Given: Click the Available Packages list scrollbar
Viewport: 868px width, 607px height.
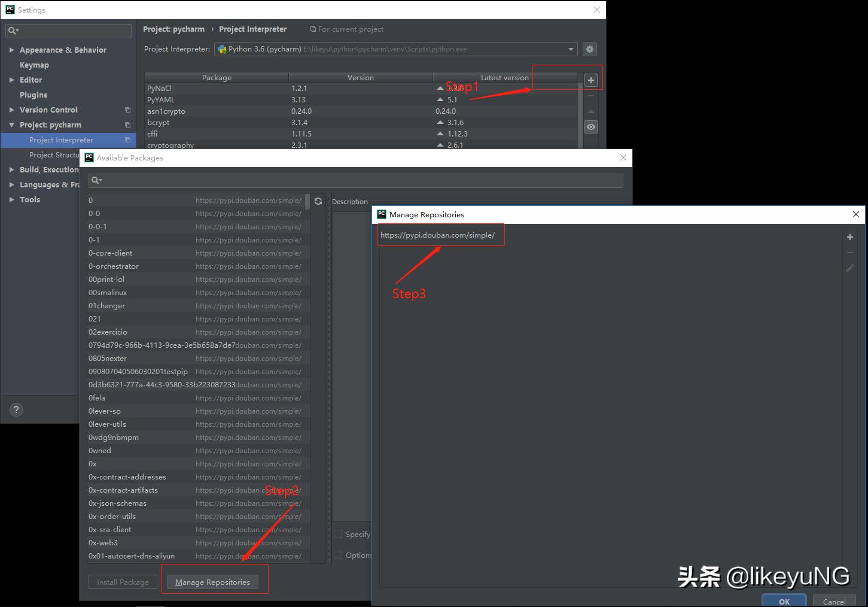Looking at the screenshot, I should pyautogui.click(x=307, y=201).
